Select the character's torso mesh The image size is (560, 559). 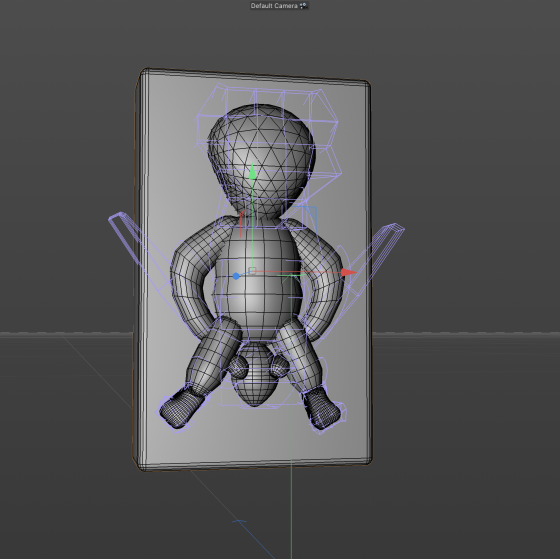click(x=257, y=282)
